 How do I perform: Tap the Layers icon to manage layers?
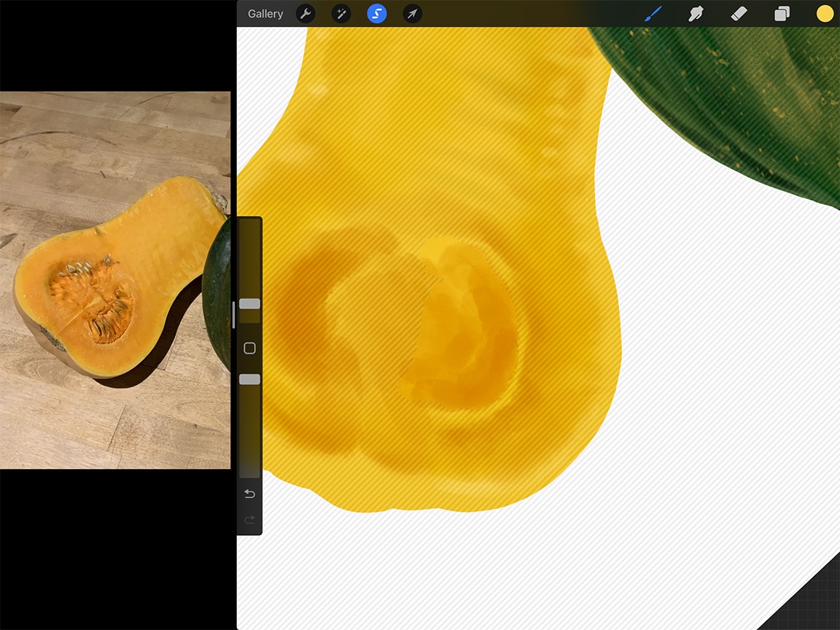782,13
